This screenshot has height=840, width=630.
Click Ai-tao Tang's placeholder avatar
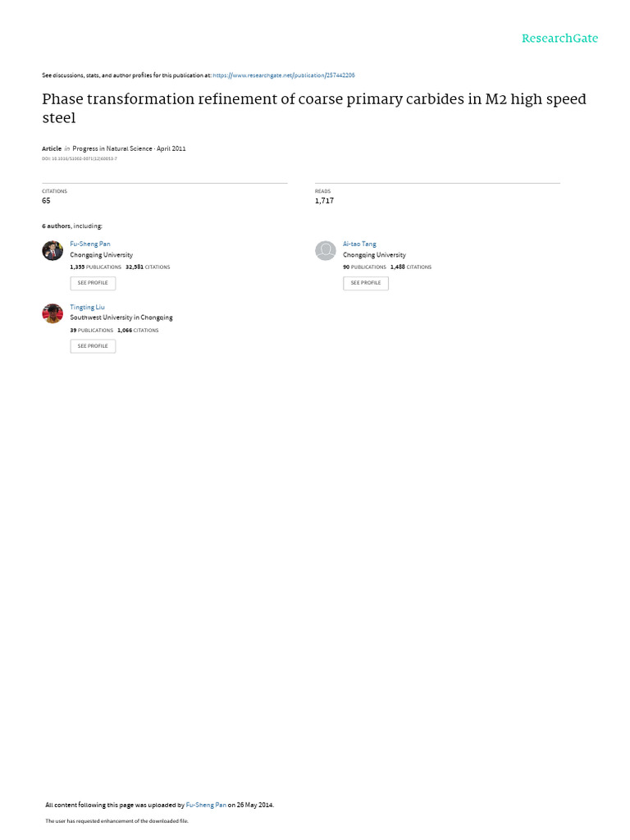point(325,251)
